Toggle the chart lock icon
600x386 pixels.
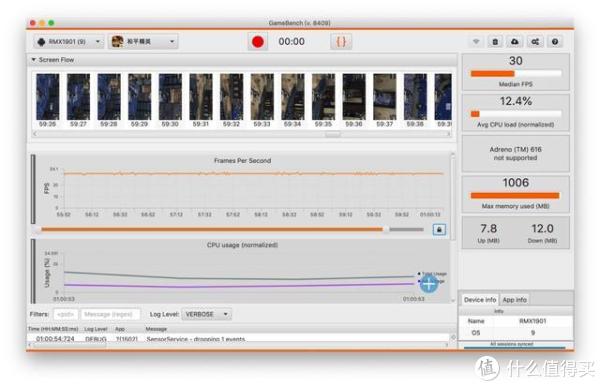click(x=439, y=230)
